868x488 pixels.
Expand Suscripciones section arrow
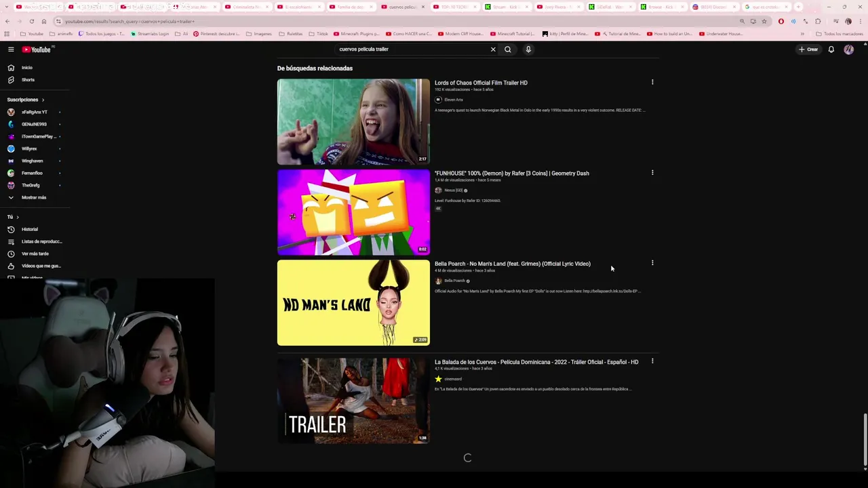click(x=43, y=100)
